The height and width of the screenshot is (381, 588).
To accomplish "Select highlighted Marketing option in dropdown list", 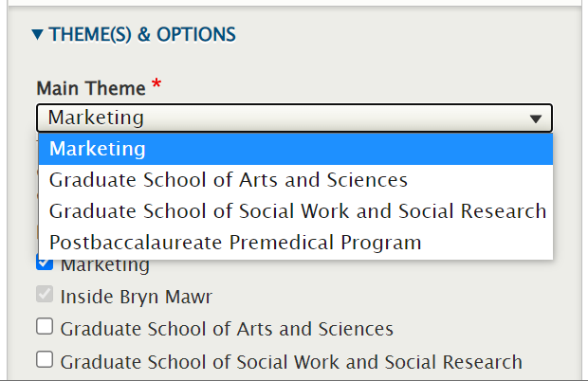I will (98, 149).
